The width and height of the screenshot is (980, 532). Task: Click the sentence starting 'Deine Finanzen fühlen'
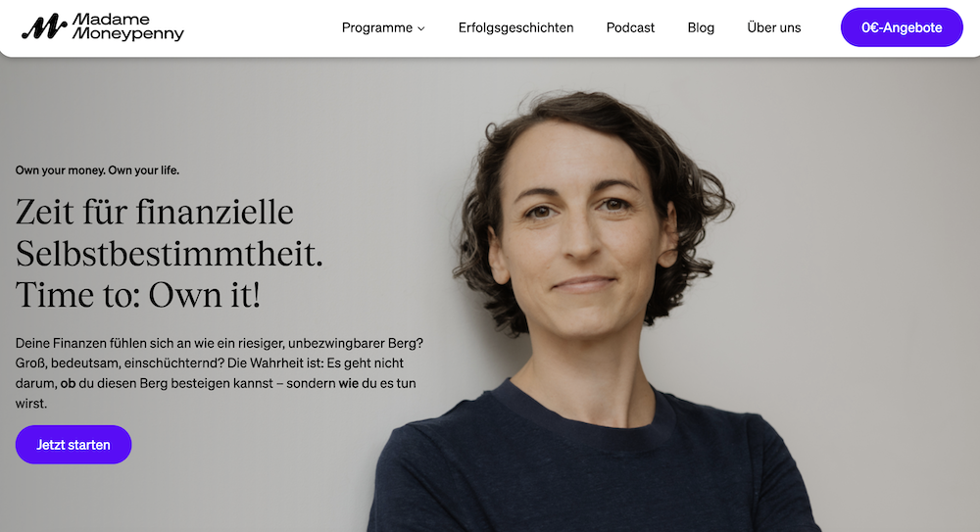coord(220,343)
